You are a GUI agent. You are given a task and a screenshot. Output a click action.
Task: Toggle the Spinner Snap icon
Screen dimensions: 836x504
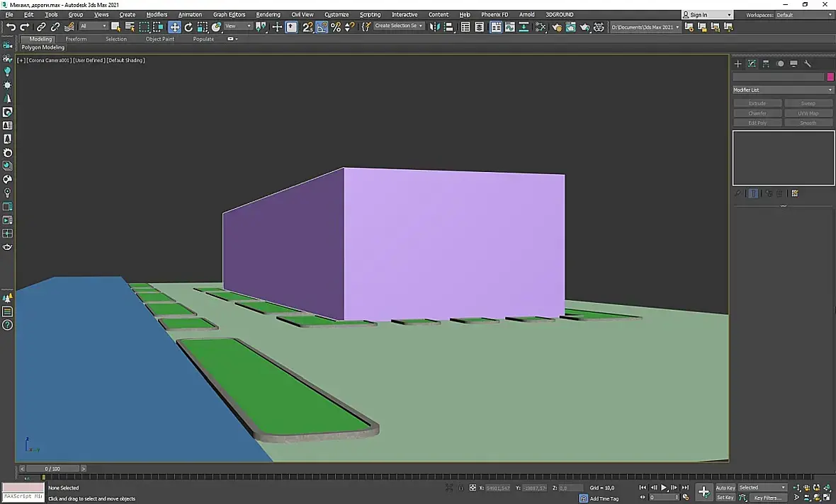click(350, 27)
